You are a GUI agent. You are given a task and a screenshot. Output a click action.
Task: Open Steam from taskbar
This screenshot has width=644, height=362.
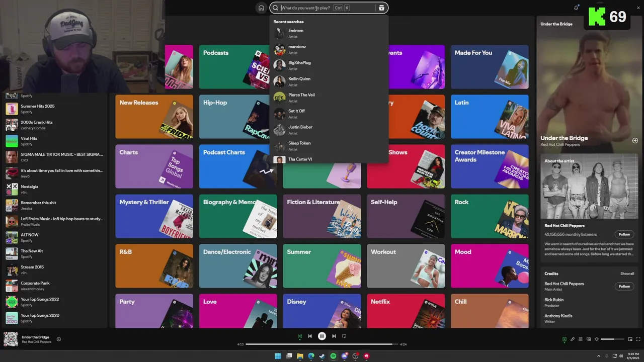coord(322,356)
